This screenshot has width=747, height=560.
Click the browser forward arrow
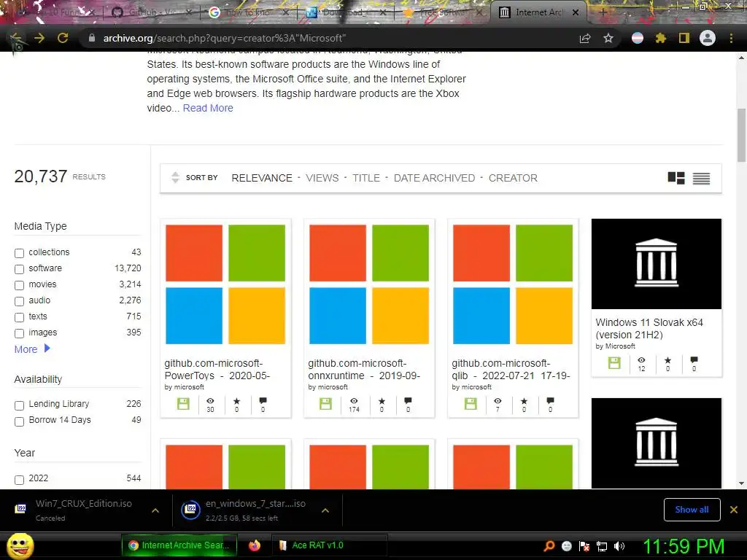pyautogui.click(x=39, y=38)
